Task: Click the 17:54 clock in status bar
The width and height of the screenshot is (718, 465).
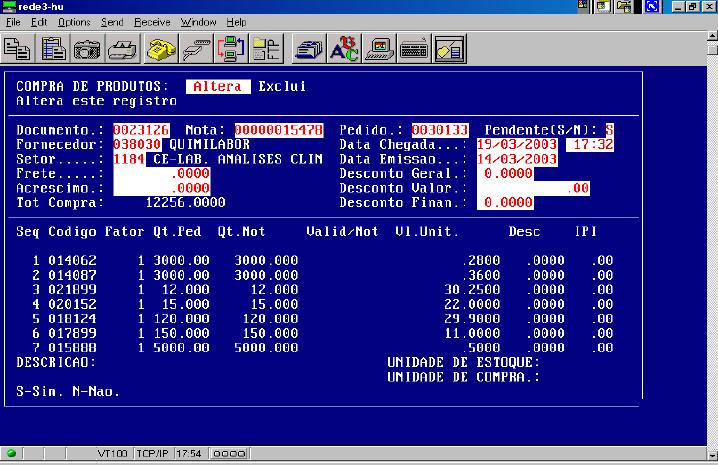Action: coord(189,454)
